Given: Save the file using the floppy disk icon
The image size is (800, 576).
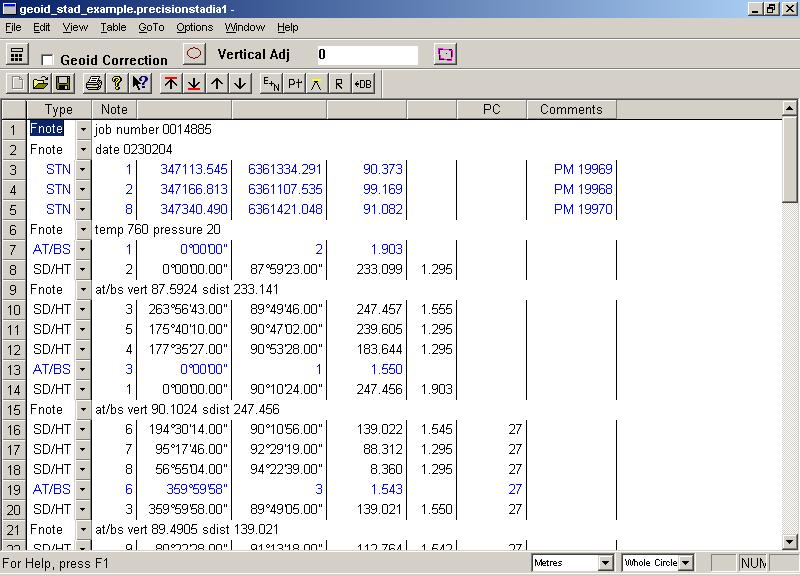Looking at the screenshot, I should [x=62, y=84].
